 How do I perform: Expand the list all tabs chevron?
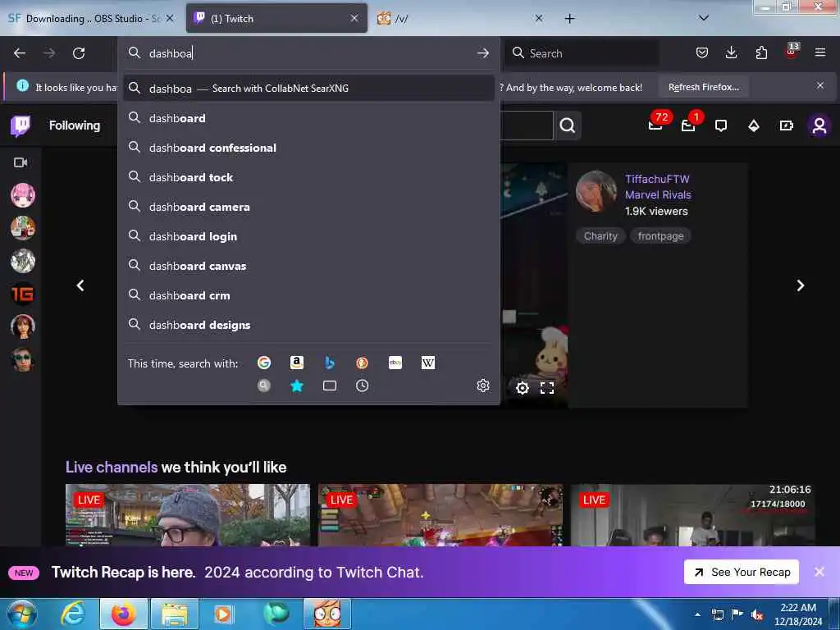(704, 18)
